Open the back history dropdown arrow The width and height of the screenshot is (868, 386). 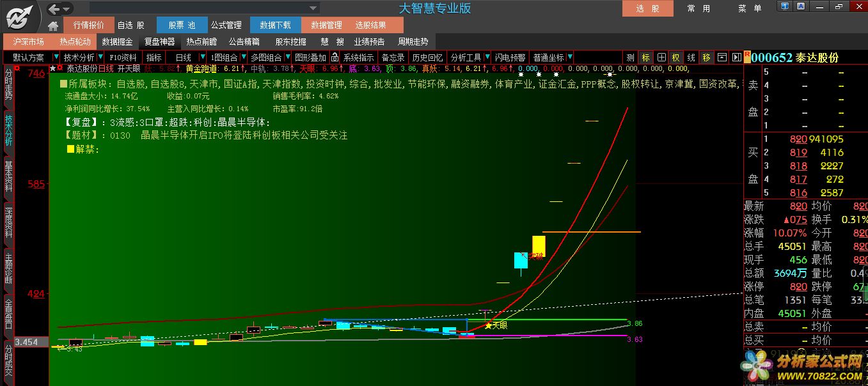coord(67,9)
